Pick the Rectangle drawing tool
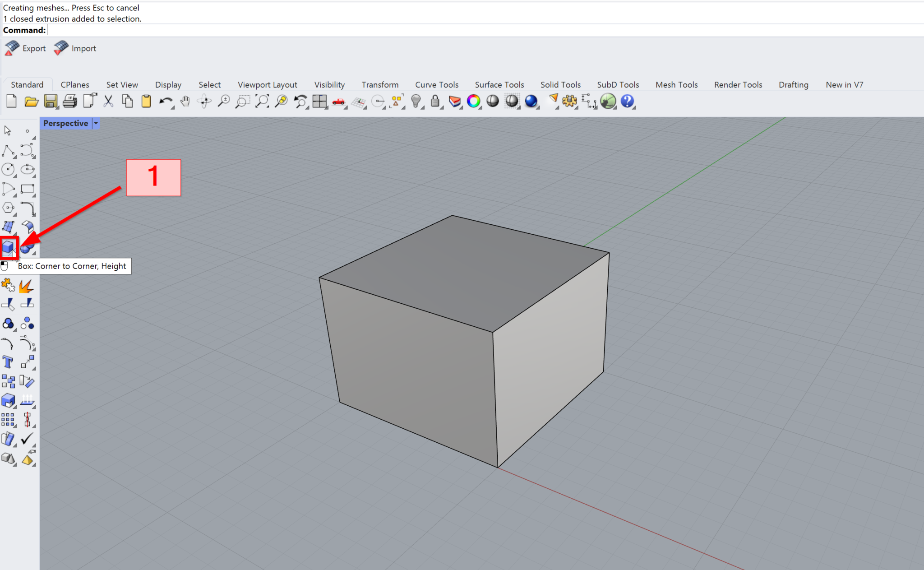924x570 pixels. (28, 189)
